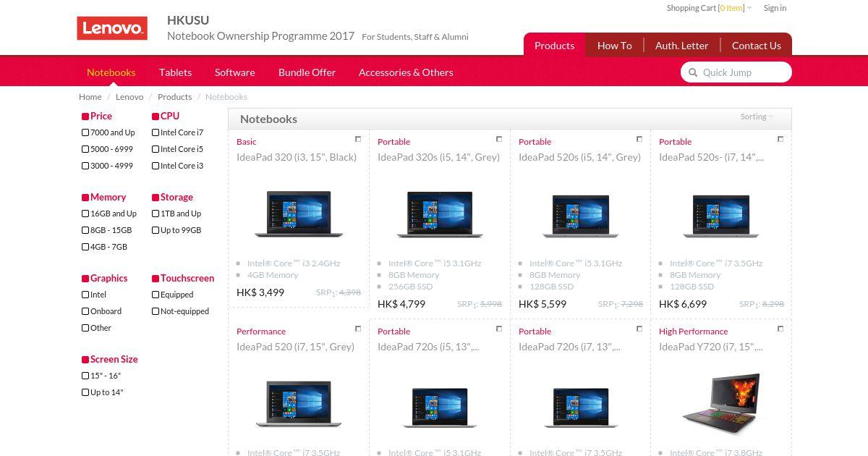Check the Up to 14" screen size filter
This screenshot has width=868, height=456.
click(85, 392)
